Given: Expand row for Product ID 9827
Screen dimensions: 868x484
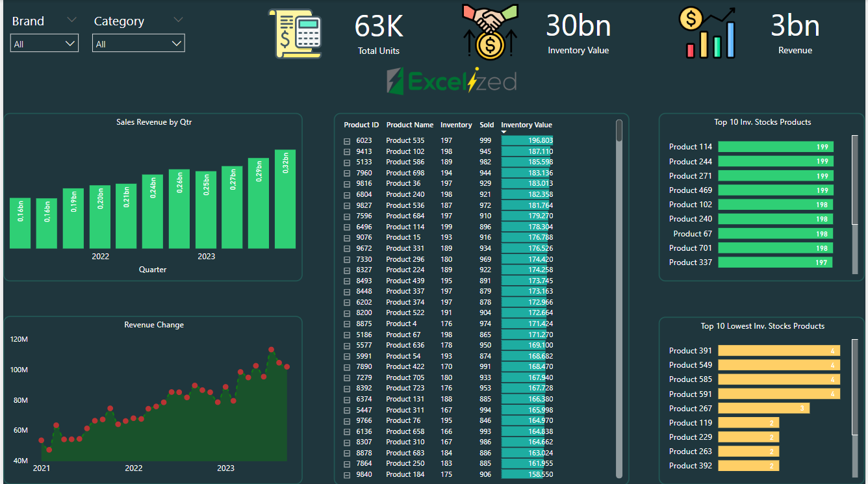Looking at the screenshot, I should 347,205.
